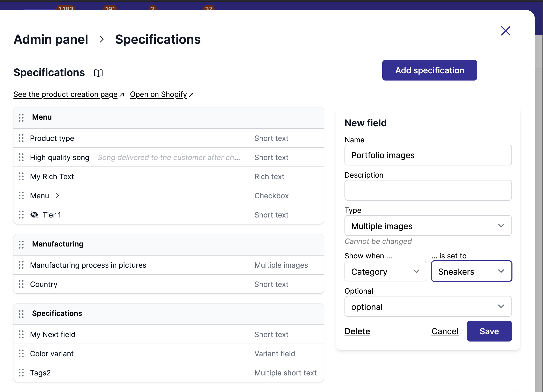Open documentation via book icon beside Specifications
This screenshot has height=392, width=543.
(98, 73)
